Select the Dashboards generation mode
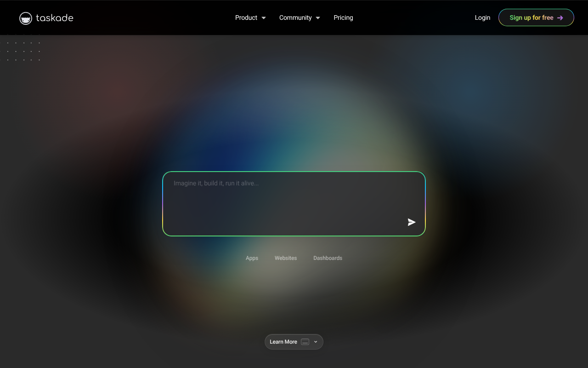The image size is (588, 368). [x=328, y=258]
